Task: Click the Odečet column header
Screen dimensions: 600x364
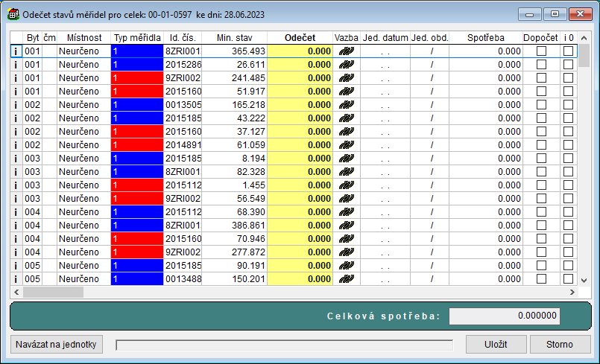Action: pyautogui.click(x=300, y=37)
